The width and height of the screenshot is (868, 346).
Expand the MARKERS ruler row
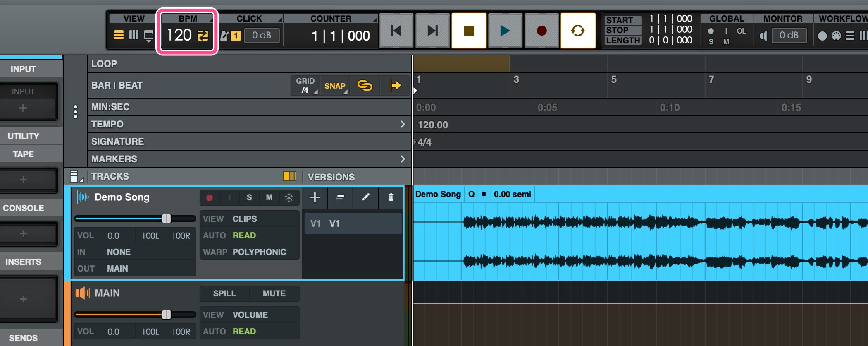click(403, 159)
